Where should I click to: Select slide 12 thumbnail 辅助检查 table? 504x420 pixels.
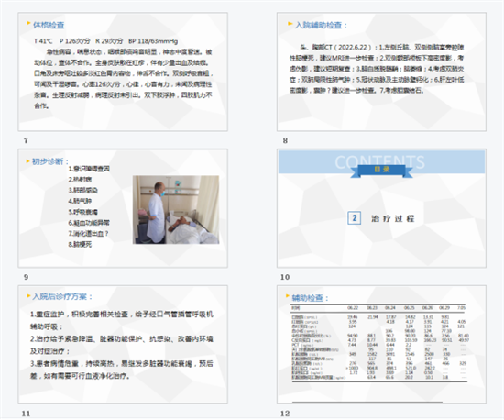381,345
